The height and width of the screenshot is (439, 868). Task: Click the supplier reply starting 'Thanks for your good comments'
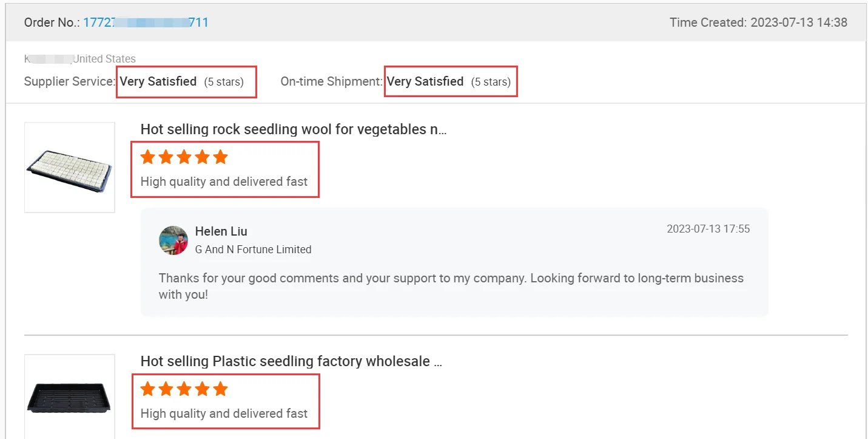coord(451,287)
